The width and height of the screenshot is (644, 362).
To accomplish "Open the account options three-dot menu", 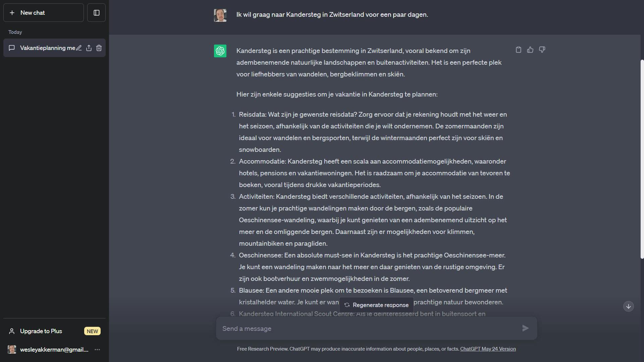I will 97,350.
